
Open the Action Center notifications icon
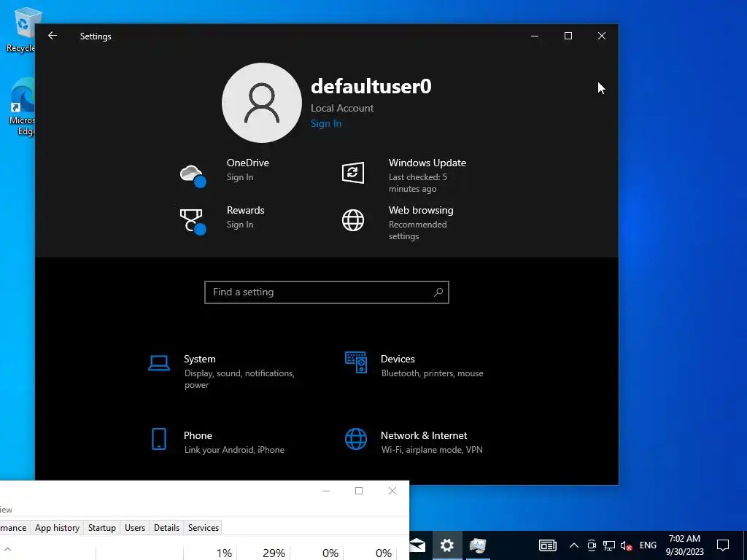723,545
